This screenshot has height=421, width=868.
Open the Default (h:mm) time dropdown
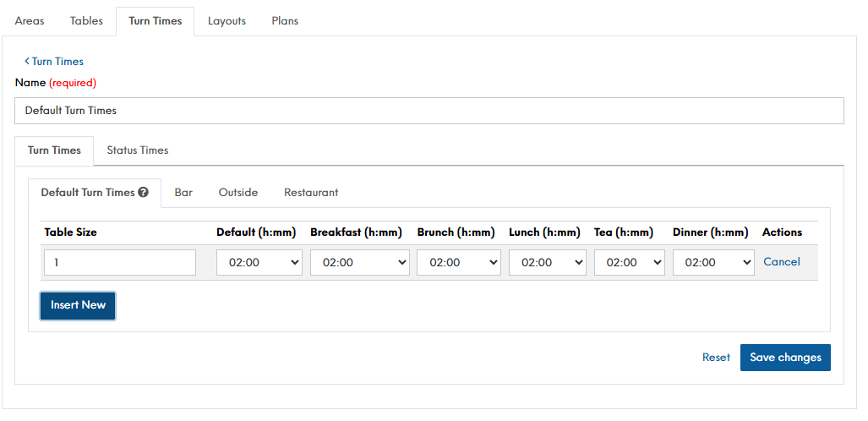point(259,263)
